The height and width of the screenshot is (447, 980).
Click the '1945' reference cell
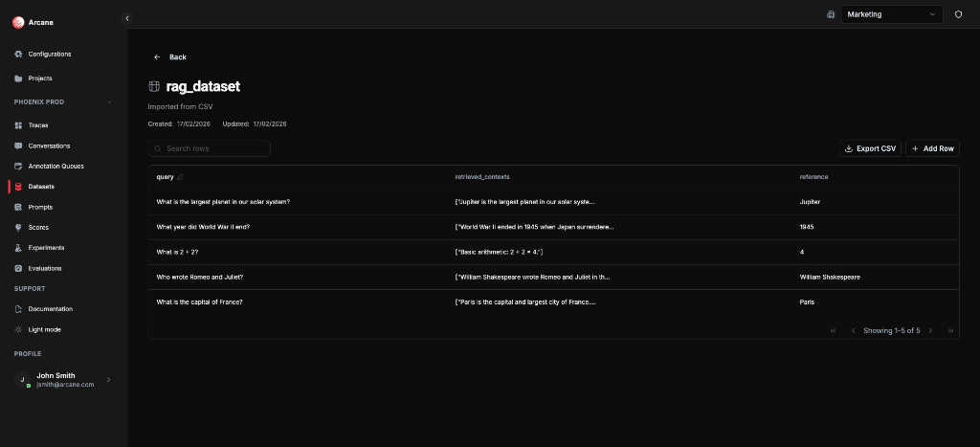pyautogui.click(x=806, y=227)
